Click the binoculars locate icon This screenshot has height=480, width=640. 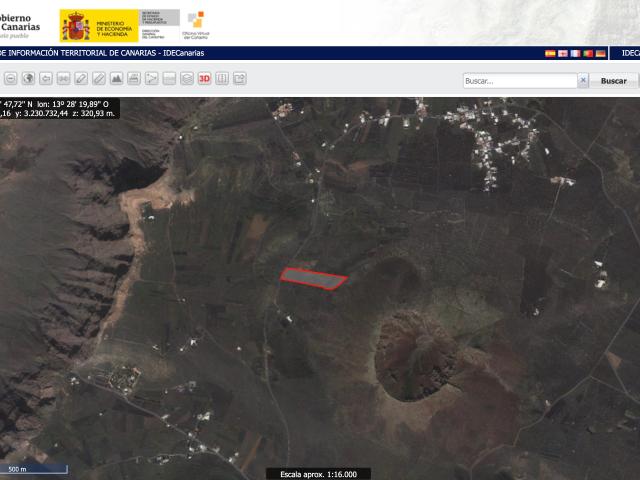(x=63, y=78)
